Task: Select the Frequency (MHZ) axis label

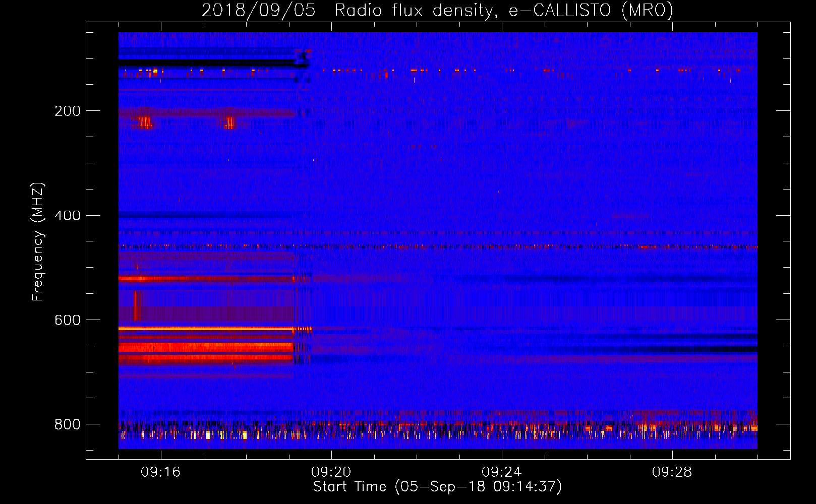Action: pos(37,242)
